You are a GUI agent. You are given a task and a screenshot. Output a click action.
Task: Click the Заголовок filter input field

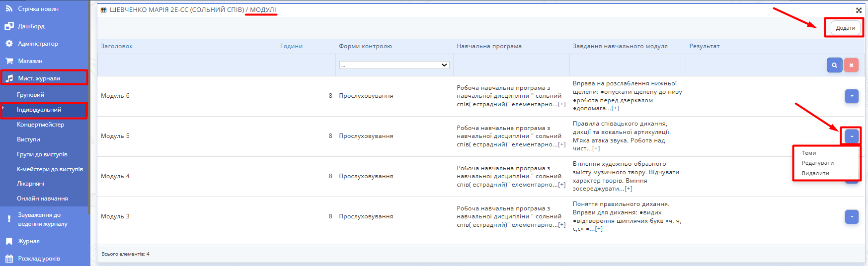pyautogui.click(x=187, y=65)
